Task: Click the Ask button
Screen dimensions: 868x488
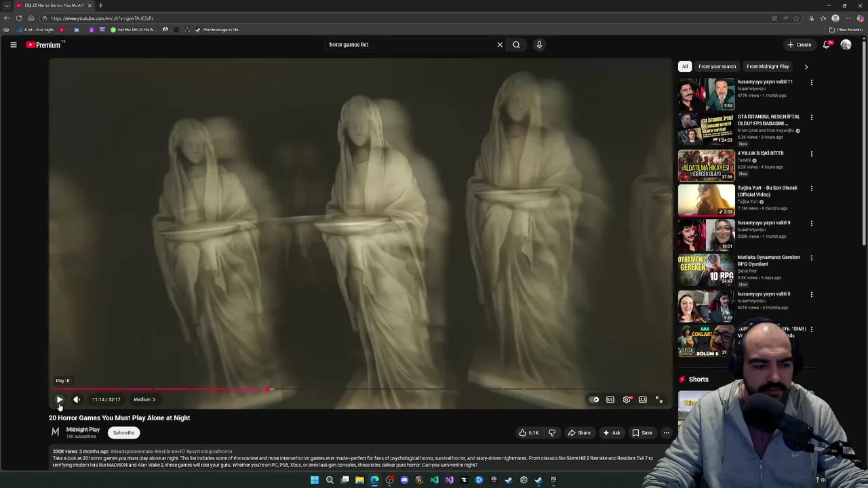Action: click(x=612, y=432)
